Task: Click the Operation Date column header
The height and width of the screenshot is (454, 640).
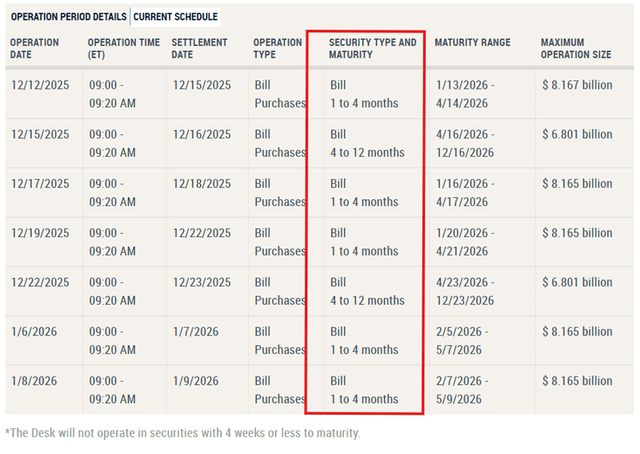Action: (35, 48)
